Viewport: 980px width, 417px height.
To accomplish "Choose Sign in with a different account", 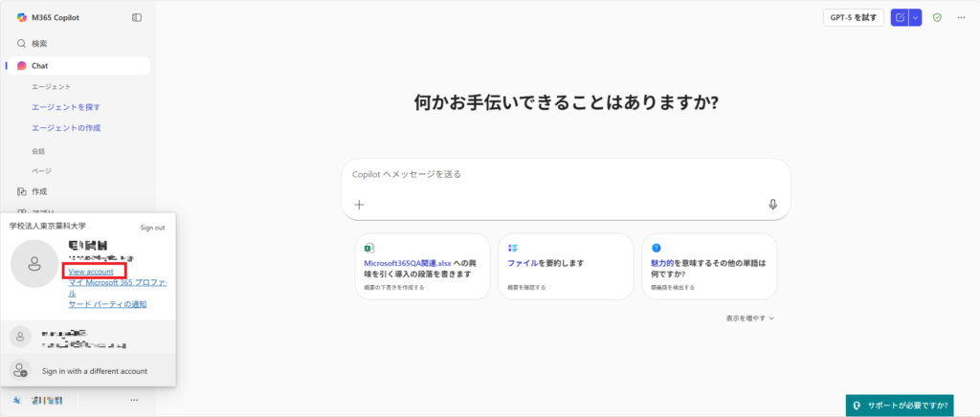I will [94, 371].
